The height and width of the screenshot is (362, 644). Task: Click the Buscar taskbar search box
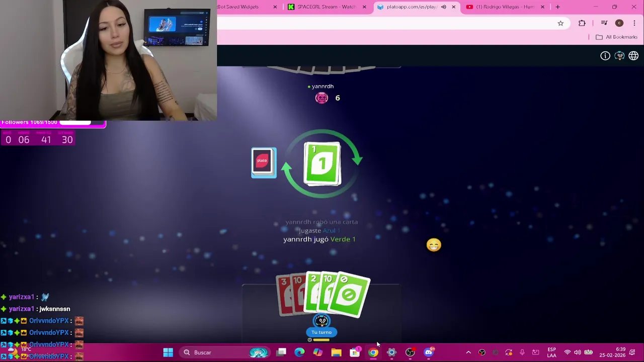click(x=224, y=352)
